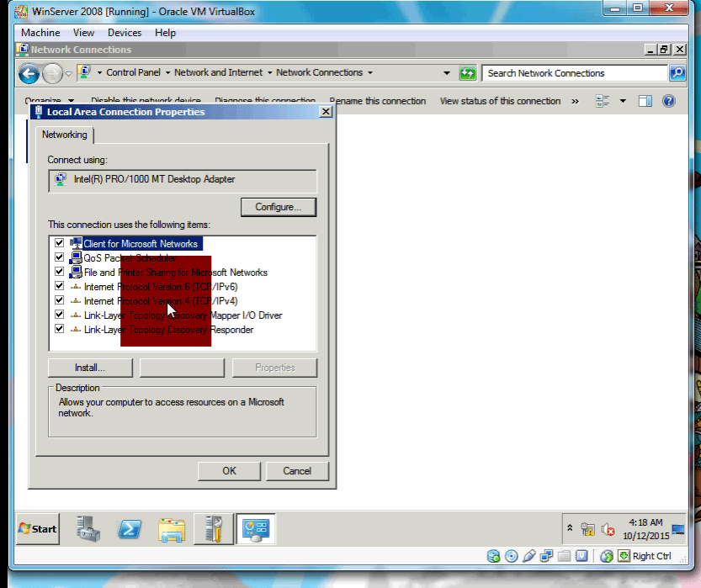
Task: Click the Back navigation arrow
Action: (x=29, y=74)
